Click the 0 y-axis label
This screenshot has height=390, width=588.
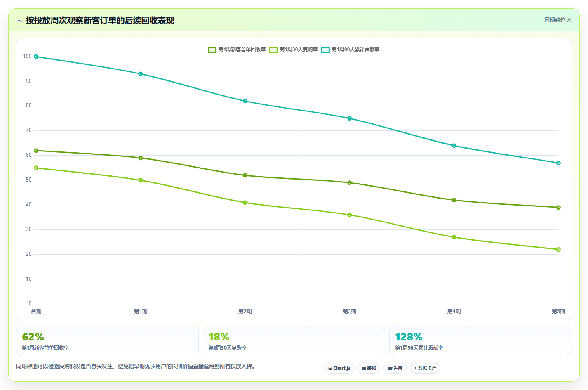point(30,304)
